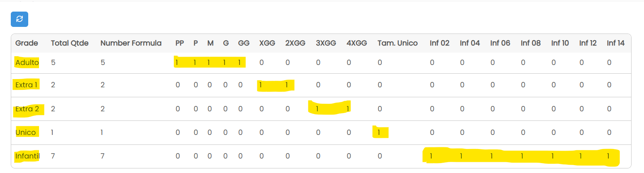Click the Infantil grade row label
The height and width of the screenshot is (173, 644).
pos(27,156)
